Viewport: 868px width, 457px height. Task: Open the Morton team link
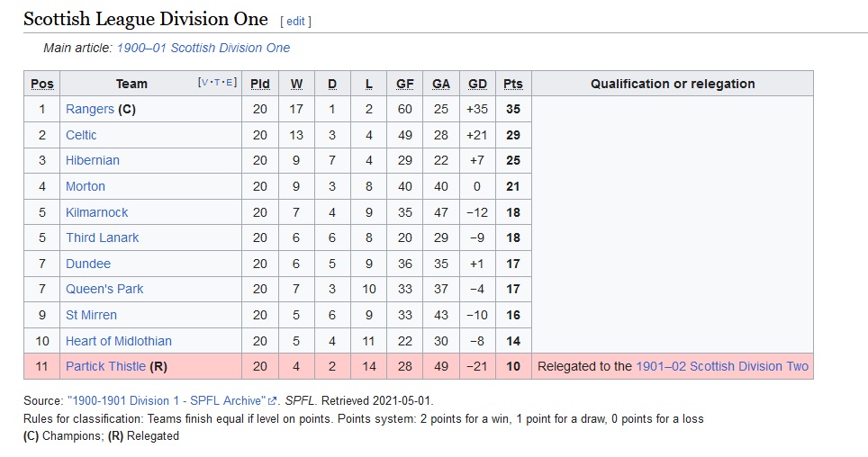click(x=86, y=186)
